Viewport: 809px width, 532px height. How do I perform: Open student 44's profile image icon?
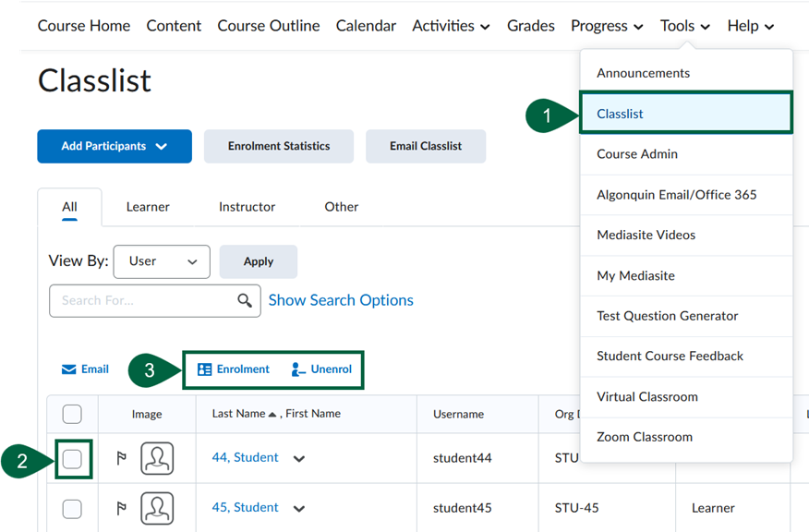click(156, 457)
